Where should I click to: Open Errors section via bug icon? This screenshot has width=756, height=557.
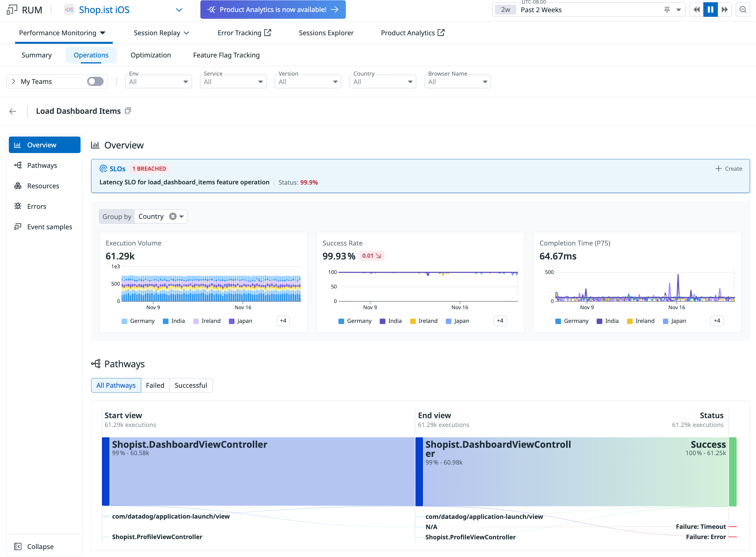click(18, 206)
